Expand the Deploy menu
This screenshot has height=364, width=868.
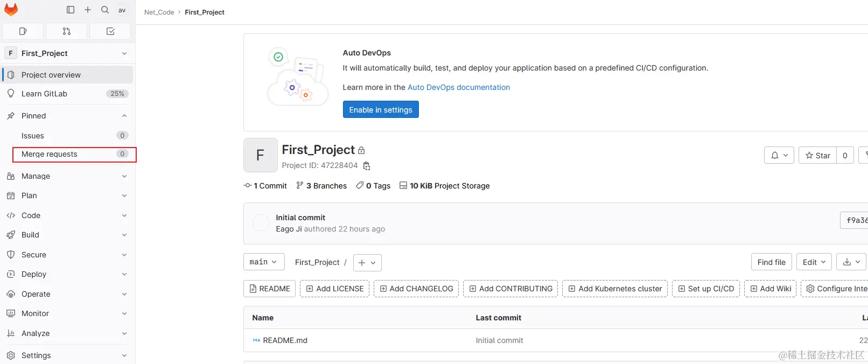(x=68, y=274)
